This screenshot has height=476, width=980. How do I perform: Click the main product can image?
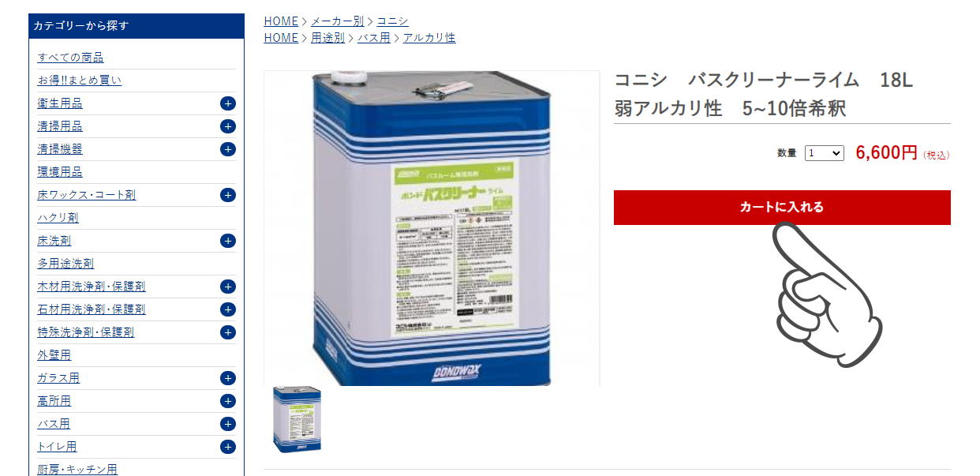coord(432,228)
